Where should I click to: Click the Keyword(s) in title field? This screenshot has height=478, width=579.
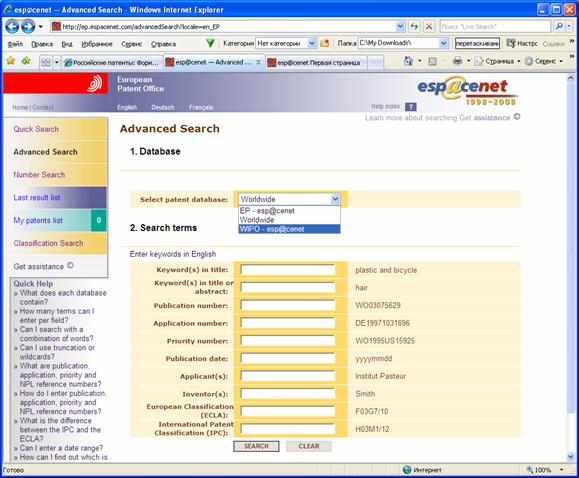coord(288,270)
